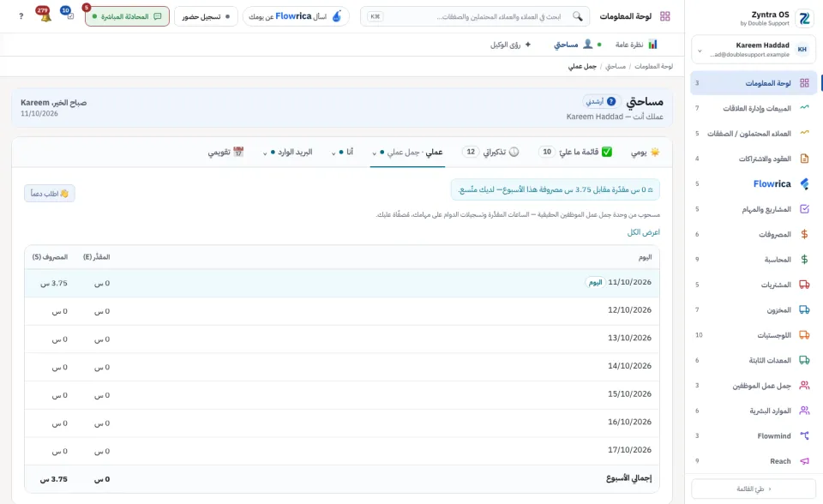The image size is (823, 504).
Task: Expand the أنا tab dropdown arrow
Action: [x=333, y=153]
